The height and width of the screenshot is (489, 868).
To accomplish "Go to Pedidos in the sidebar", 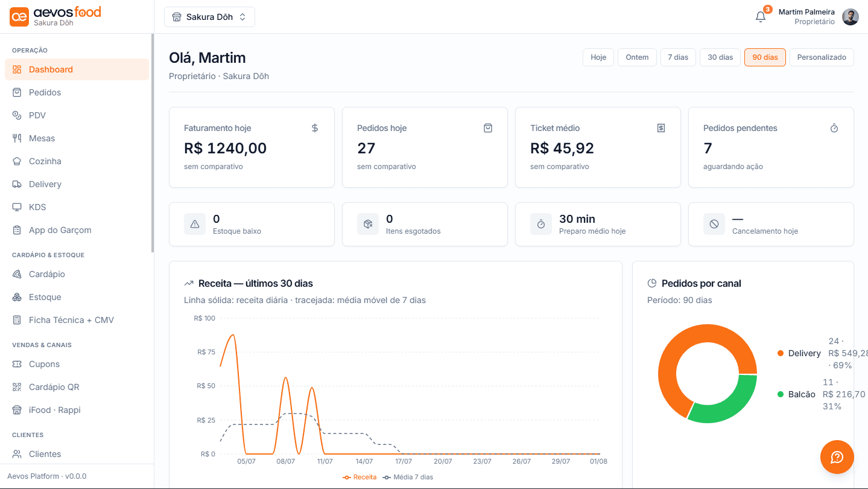I will 77,92.
